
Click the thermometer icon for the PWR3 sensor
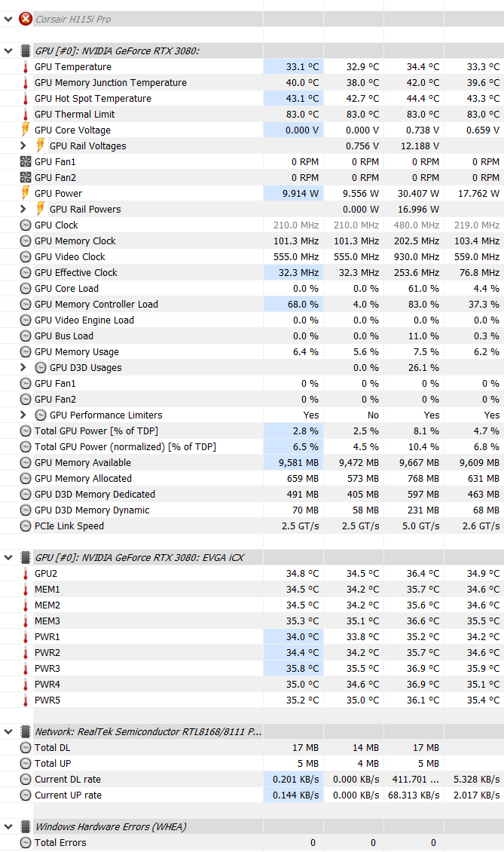[26, 668]
